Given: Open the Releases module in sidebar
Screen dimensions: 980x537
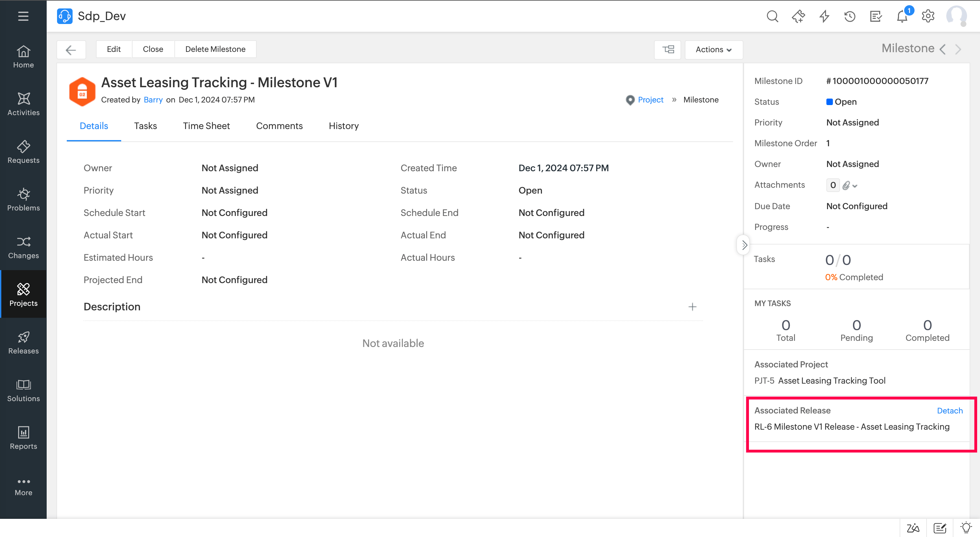Looking at the screenshot, I should point(23,342).
